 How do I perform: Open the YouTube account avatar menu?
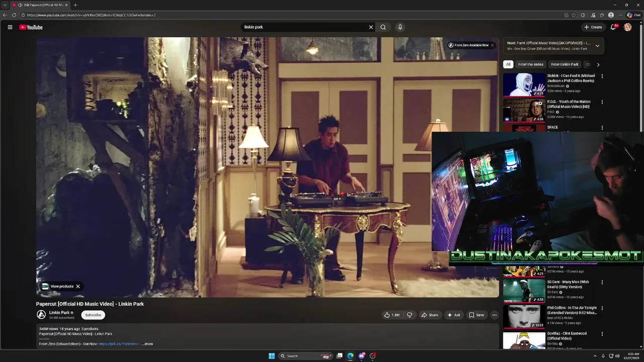(627, 27)
